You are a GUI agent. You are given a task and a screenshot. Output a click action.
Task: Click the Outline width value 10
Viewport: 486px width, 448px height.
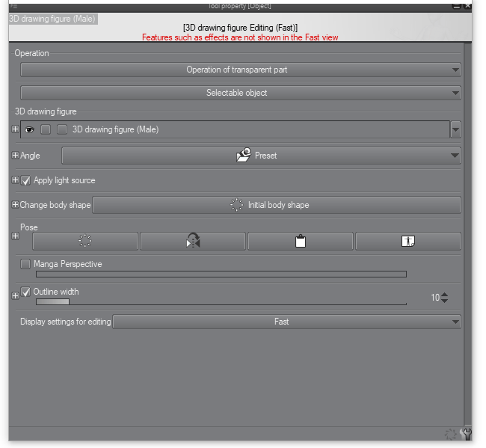[435, 298]
